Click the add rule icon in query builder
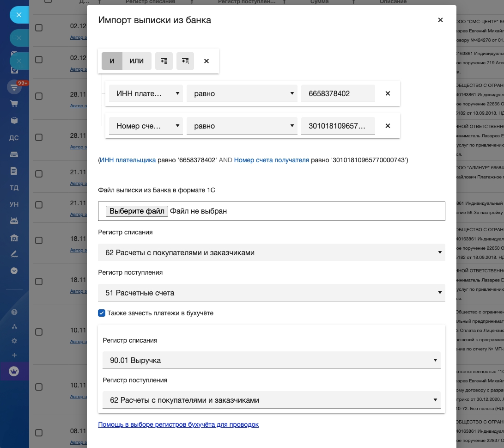 pyautogui.click(x=164, y=61)
